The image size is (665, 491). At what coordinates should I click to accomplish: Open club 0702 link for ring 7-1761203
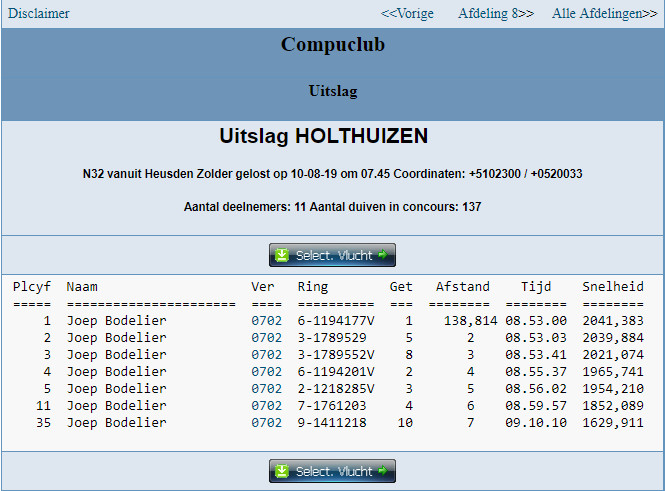coord(266,405)
